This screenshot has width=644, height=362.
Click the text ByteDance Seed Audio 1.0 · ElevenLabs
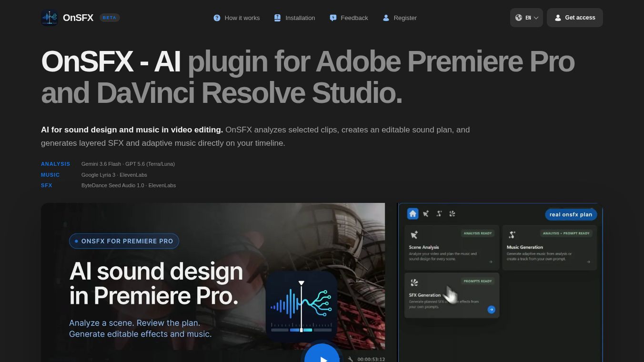pos(129,185)
